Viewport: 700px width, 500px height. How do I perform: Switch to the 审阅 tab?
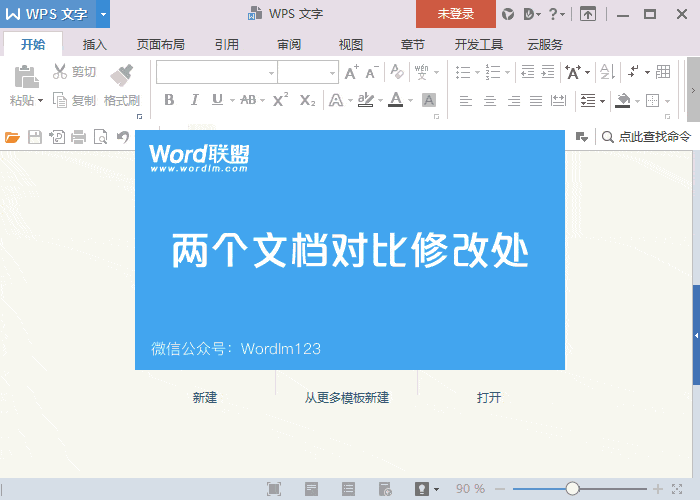tap(289, 45)
